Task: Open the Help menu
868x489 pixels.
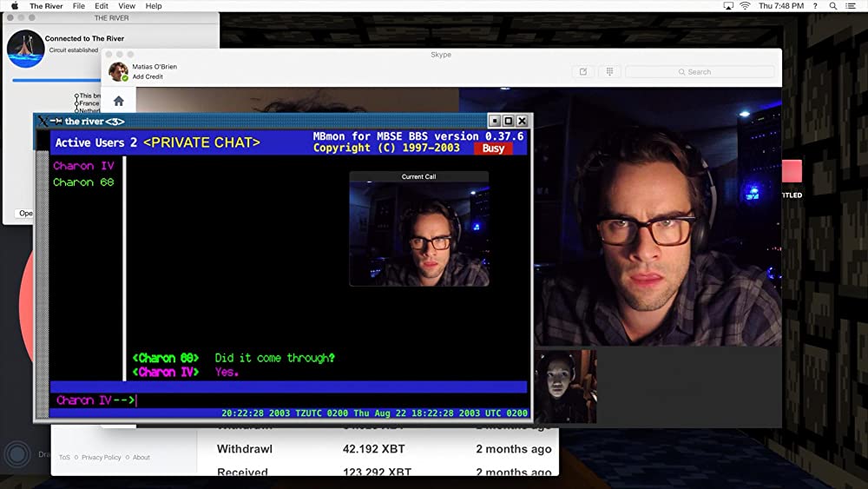Action: coord(154,6)
